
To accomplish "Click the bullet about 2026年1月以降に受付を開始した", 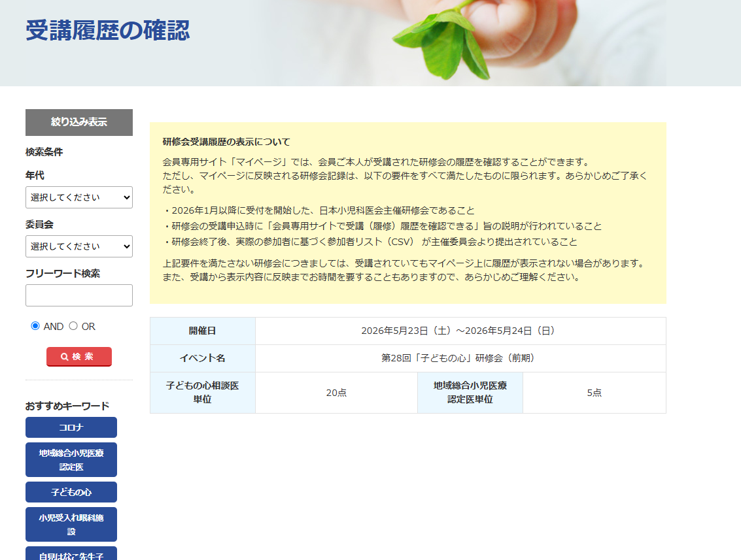I will [319, 210].
